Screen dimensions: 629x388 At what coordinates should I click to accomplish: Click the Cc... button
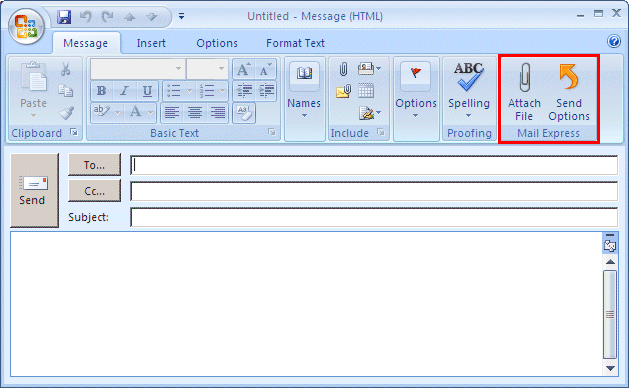point(94,191)
